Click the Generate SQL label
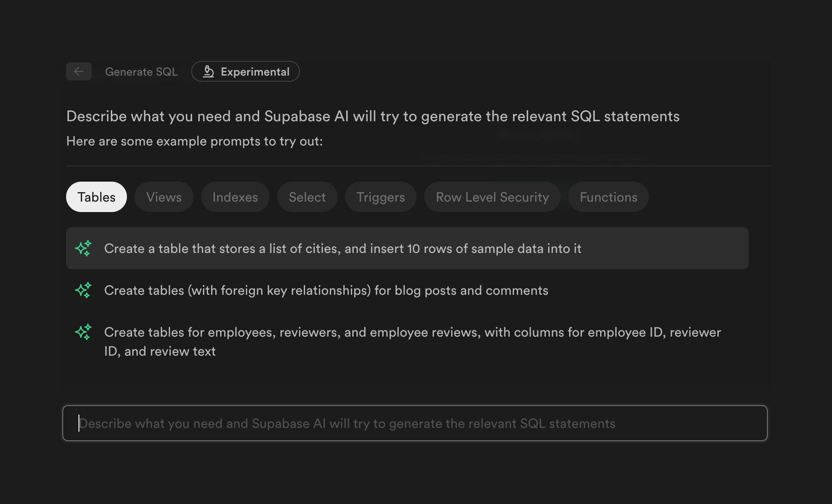The width and height of the screenshot is (832, 504). [x=142, y=71]
